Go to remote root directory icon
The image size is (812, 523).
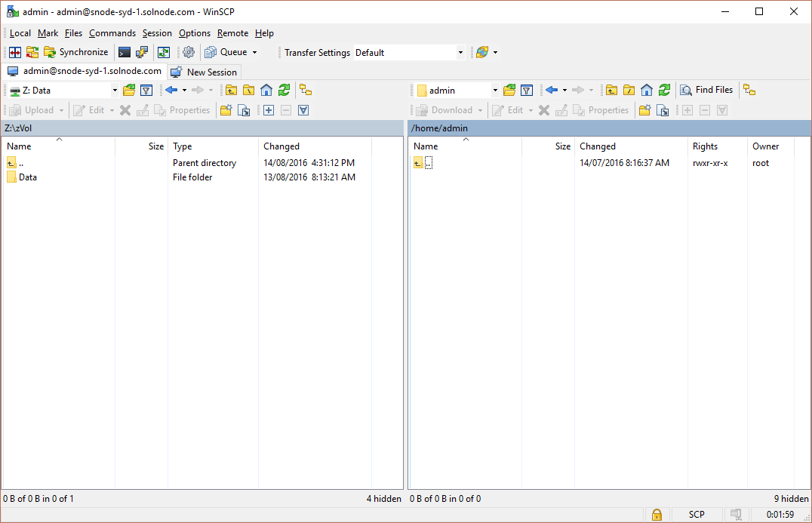[x=629, y=90]
